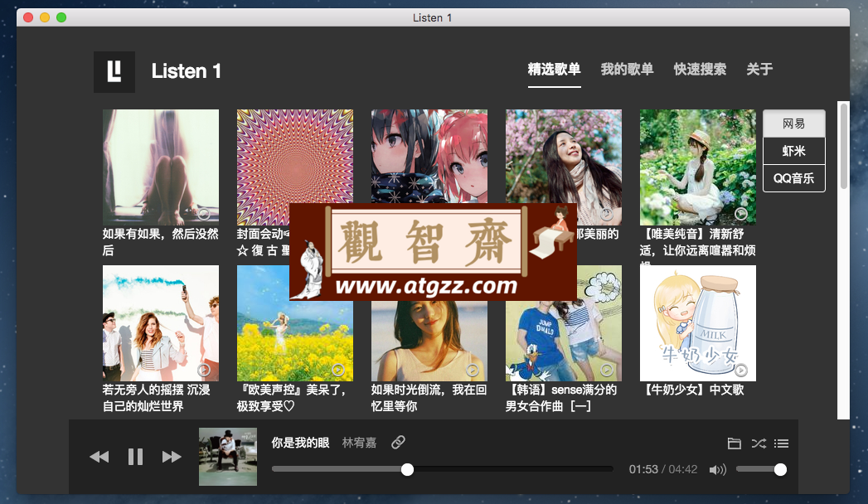The height and width of the screenshot is (504, 868).
Task: Click the 『欧美声控』美呆了 playlist title
Action: [293, 398]
